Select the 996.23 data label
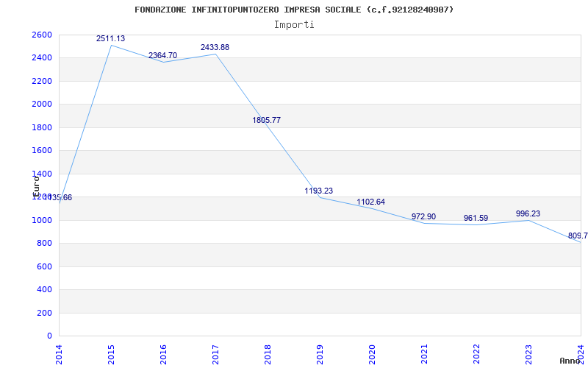This screenshot has height=368, width=588. point(528,213)
